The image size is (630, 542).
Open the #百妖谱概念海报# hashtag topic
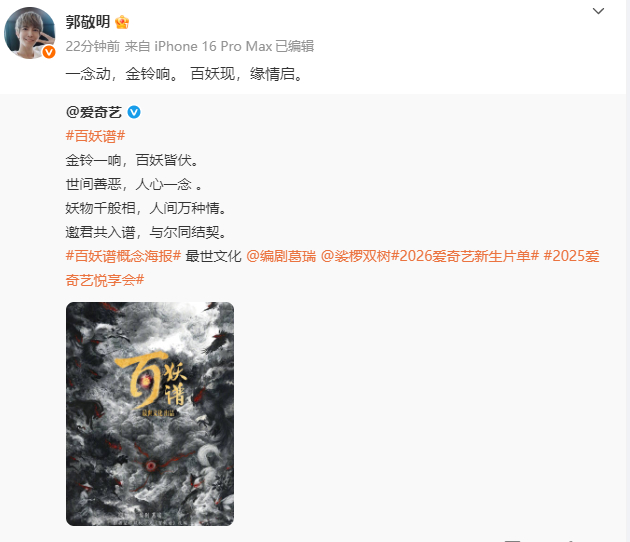click(x=123, y=256)
